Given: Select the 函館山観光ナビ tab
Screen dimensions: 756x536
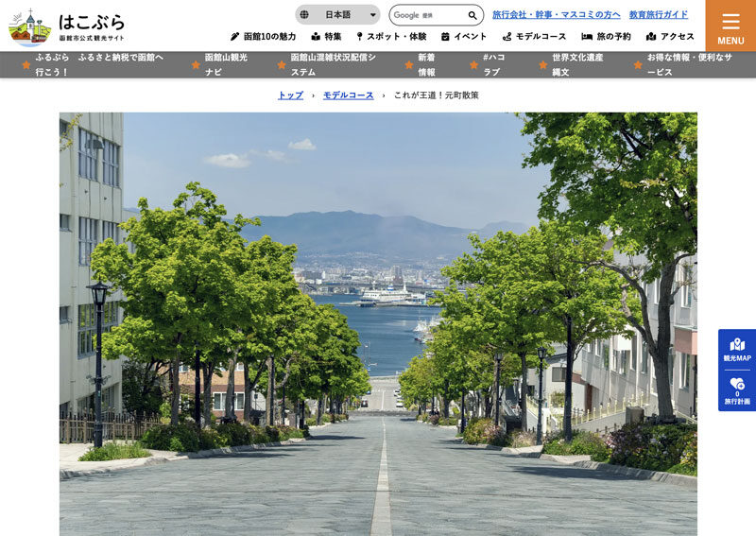Looking at the screenshot, I should (226, 64).
